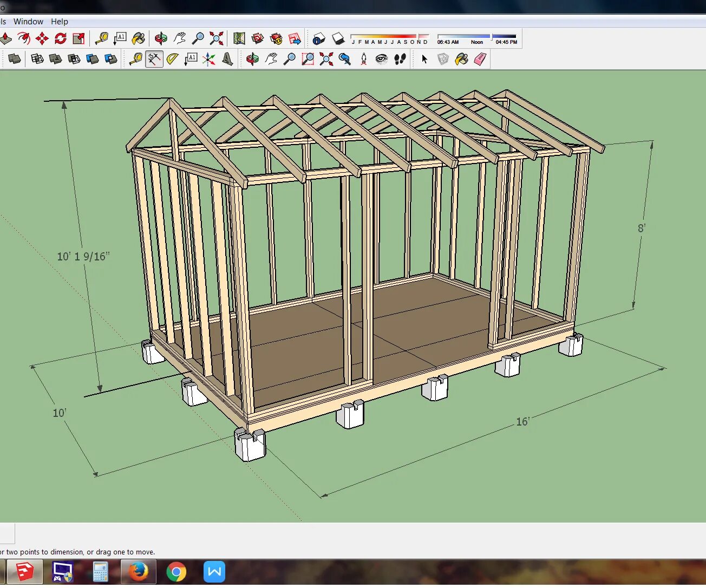
Task: Open the Add Location map icon
Action: pos(239,38)
